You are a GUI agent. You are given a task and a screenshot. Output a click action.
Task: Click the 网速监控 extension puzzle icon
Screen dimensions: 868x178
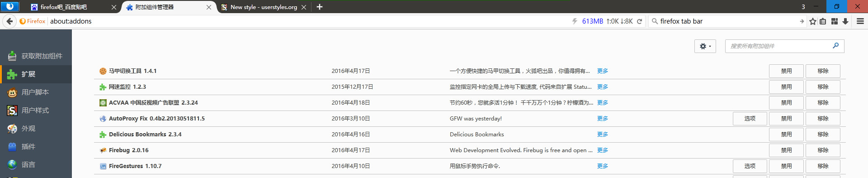(x=103, y=87)
